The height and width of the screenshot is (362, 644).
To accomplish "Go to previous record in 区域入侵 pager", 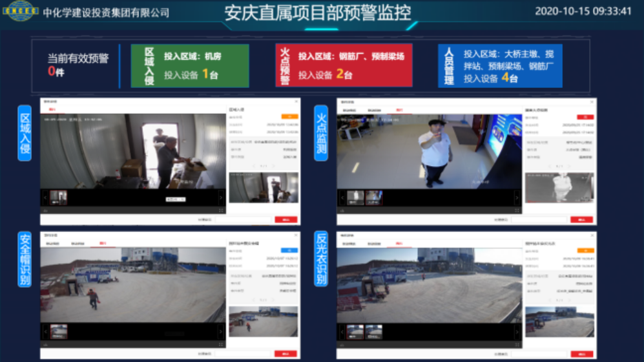I will [254, 166].
